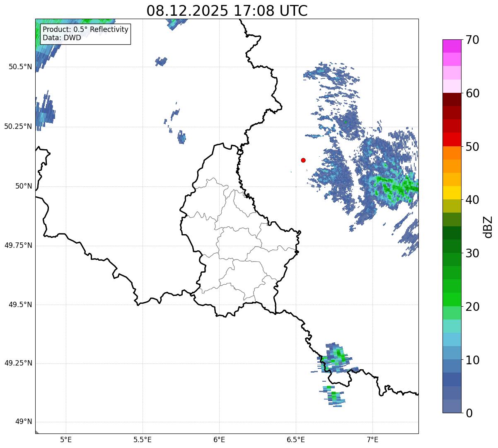Click the 49°N latitude label
The image size is (498, 448).
pos(24,422)
